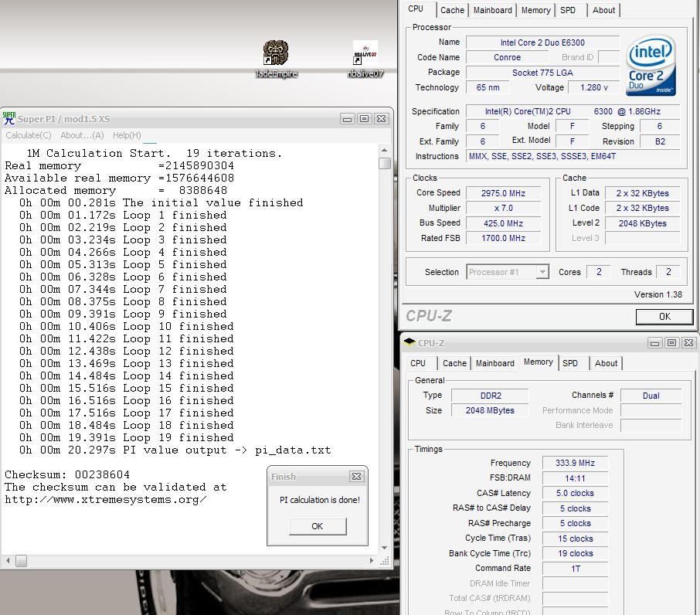Switch to Mainboard tab in lower CPU-Z window
The image size is (700, 615).
[x=494, y=363]
